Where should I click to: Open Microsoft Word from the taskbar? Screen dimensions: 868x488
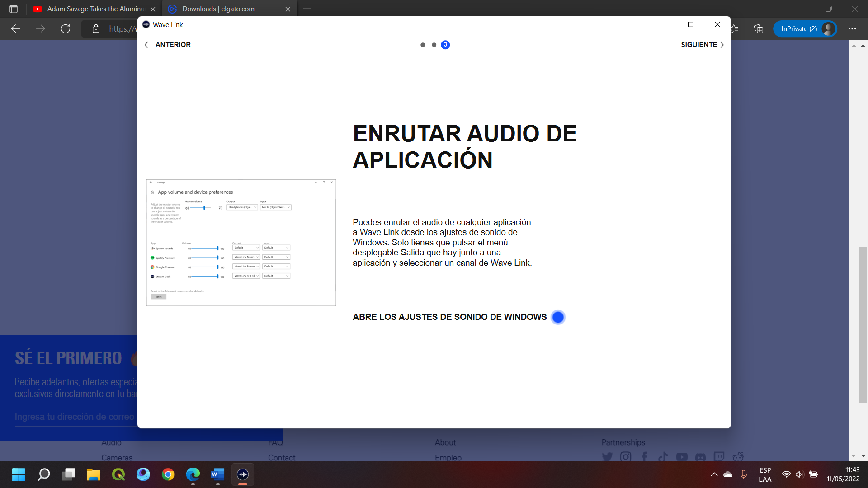(x=217, y=474)
